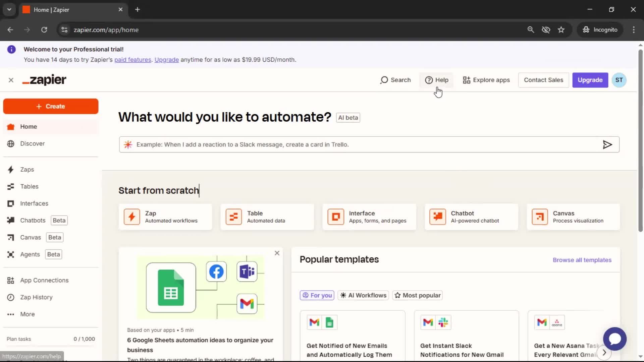Open the ST account avatar menu
This screenshot has width=644, height=362.
pos(619,80)
